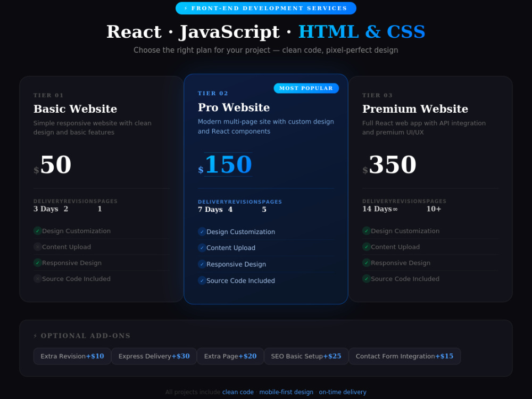Click the Basic plan description text

pyautogui.click(x=92, y=128)
